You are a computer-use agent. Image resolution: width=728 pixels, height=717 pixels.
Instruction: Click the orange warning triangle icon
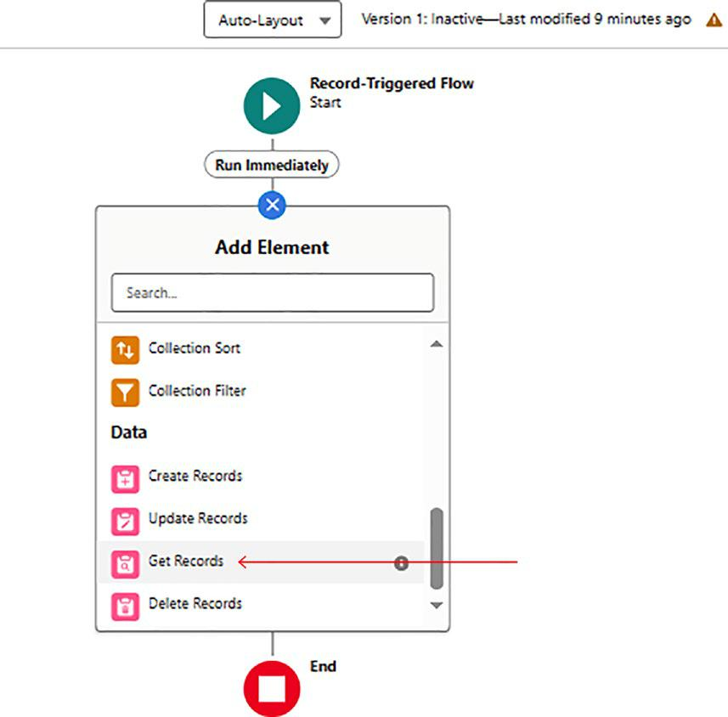tap(715, 20)
